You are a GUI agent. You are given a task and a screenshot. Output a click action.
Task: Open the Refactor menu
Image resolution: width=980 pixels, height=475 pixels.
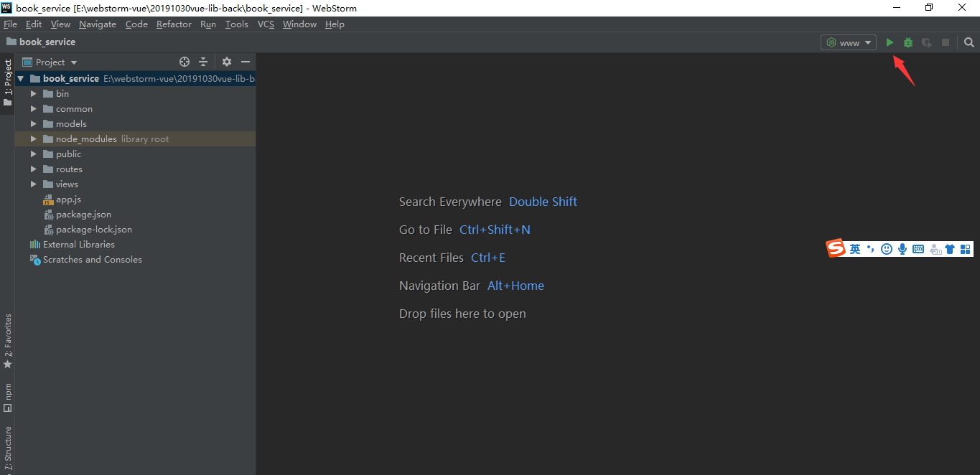coord(174,24)
